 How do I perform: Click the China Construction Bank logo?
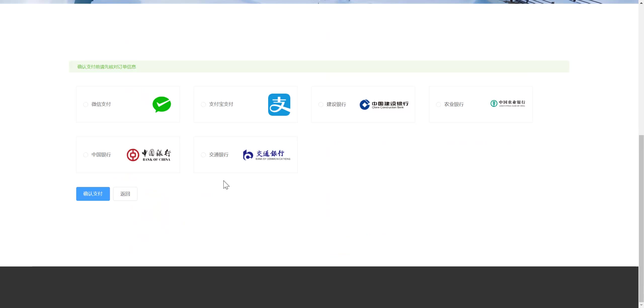384,105
